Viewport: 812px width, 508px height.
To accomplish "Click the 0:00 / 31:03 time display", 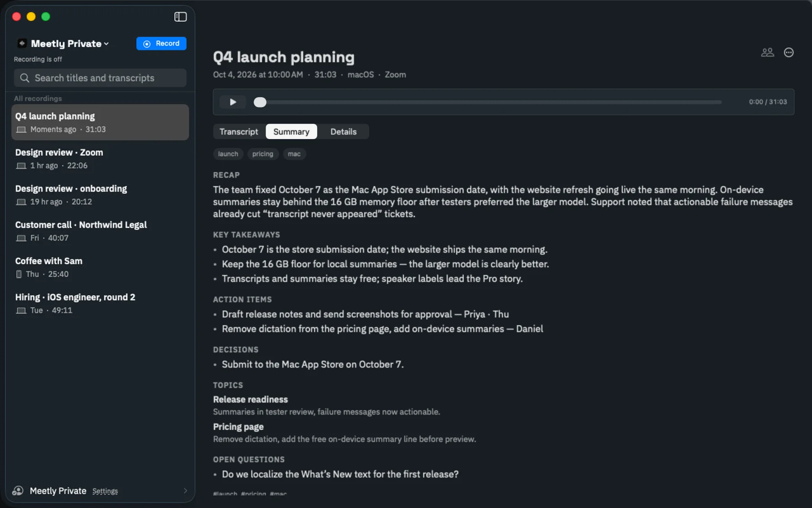I will [x=768, y=102].
